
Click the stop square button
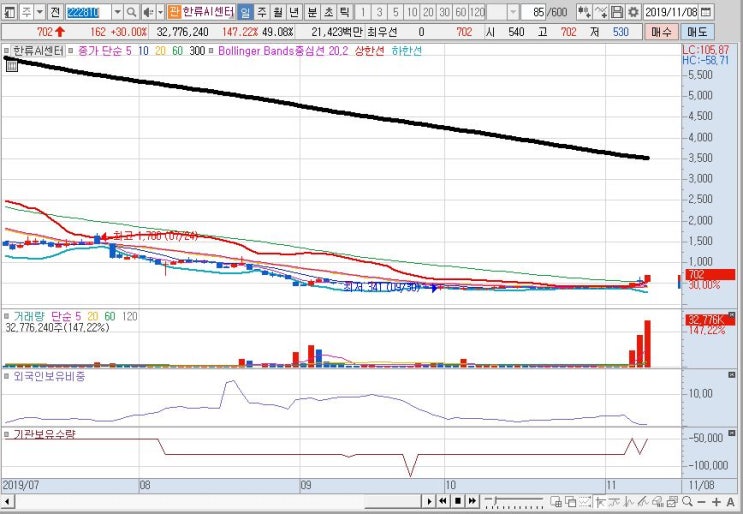click(x=458, y=501)
